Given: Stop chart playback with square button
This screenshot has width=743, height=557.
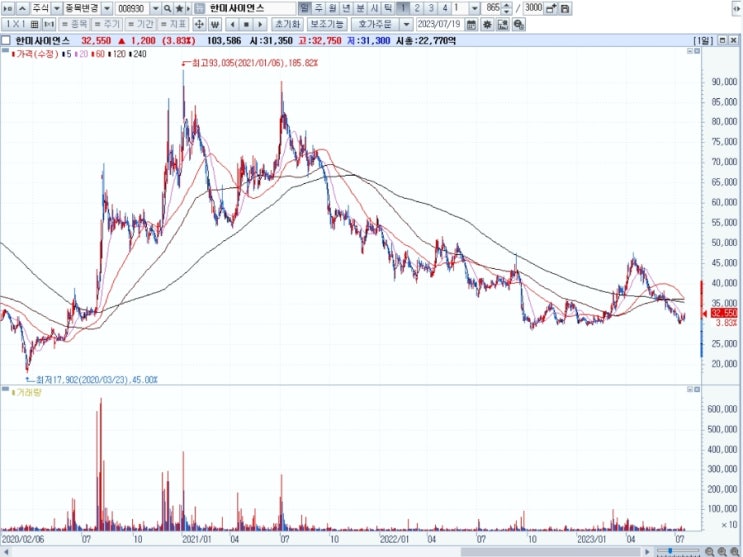Looking at the screenshot, I should tap(246, 24).
